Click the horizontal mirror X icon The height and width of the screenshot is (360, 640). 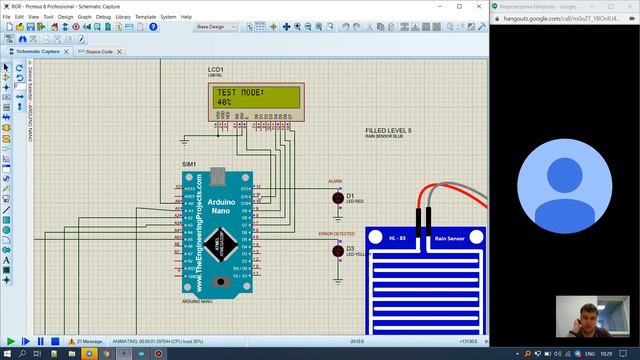[20, 97]
